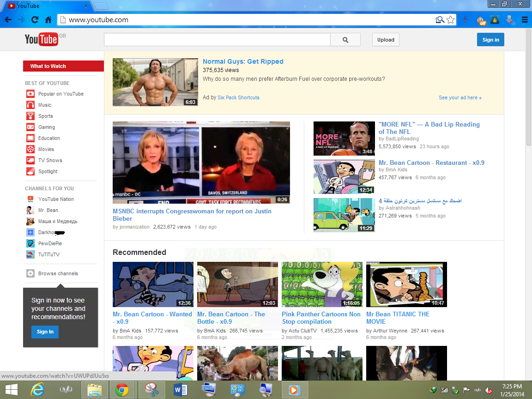Play the 11:29 green car cartoon thumbnail
Viewport: 532px width, 399px height.
(x=344, y=215)
